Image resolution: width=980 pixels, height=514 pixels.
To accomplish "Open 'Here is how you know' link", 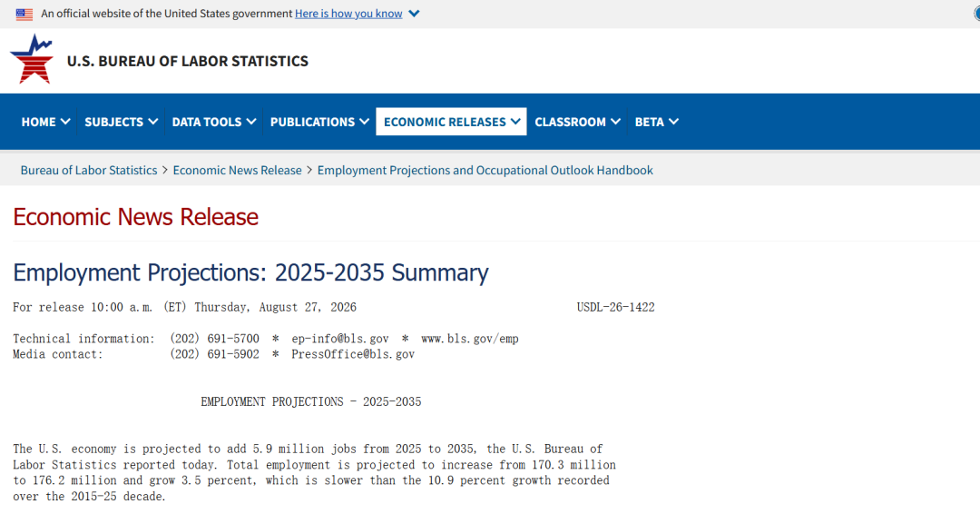I will pyautogui.click(x=348, y=14).
